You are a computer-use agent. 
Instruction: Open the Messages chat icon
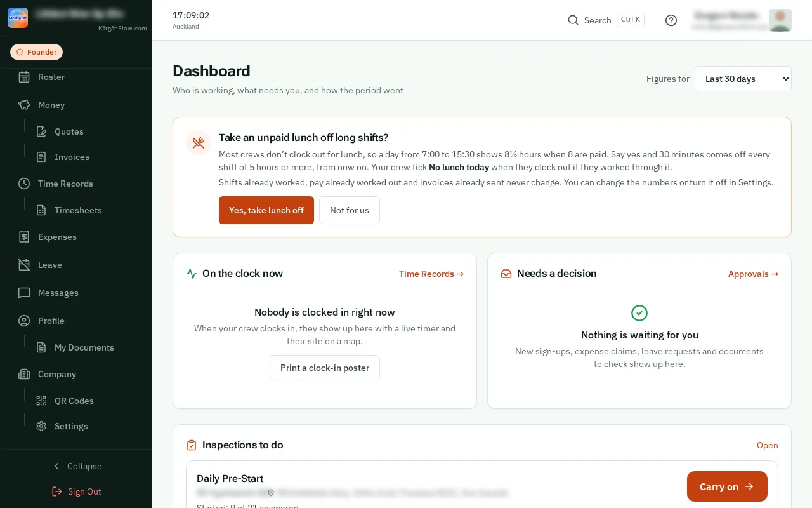24,293
